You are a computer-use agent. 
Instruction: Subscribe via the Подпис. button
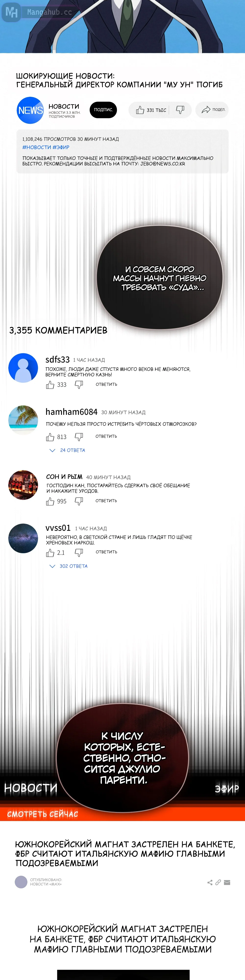103,110
